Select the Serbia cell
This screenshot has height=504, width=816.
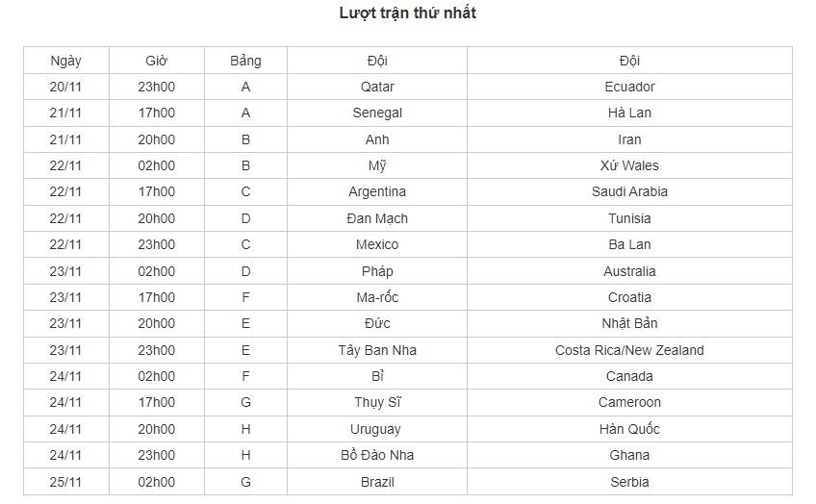[629, 482]
